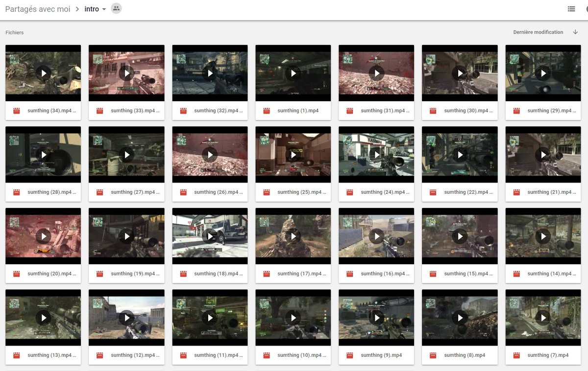
Task: Open the shared-folder people icon
Action: click(x=116, y=8)
